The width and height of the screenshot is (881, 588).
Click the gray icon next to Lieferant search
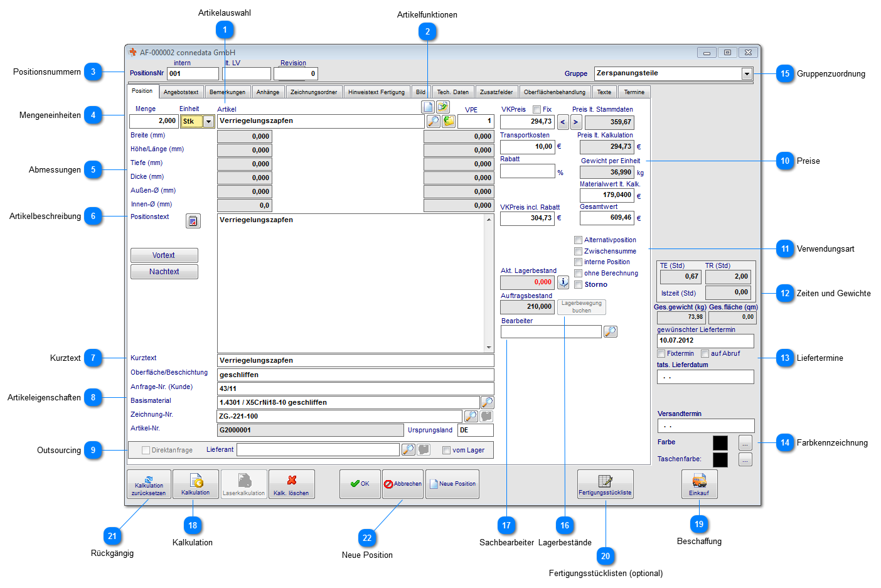click(424, 449)
